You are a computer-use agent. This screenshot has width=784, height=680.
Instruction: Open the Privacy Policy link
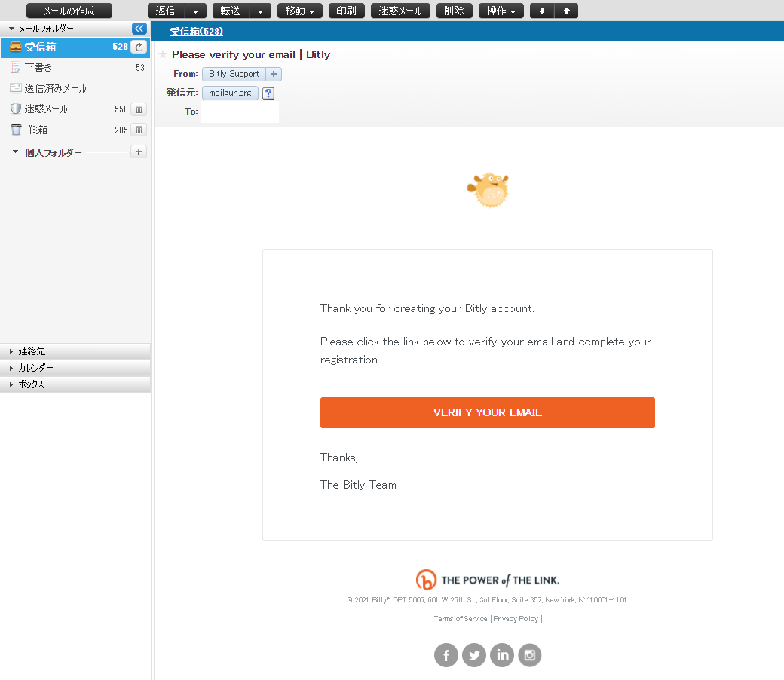pos(516,619)
